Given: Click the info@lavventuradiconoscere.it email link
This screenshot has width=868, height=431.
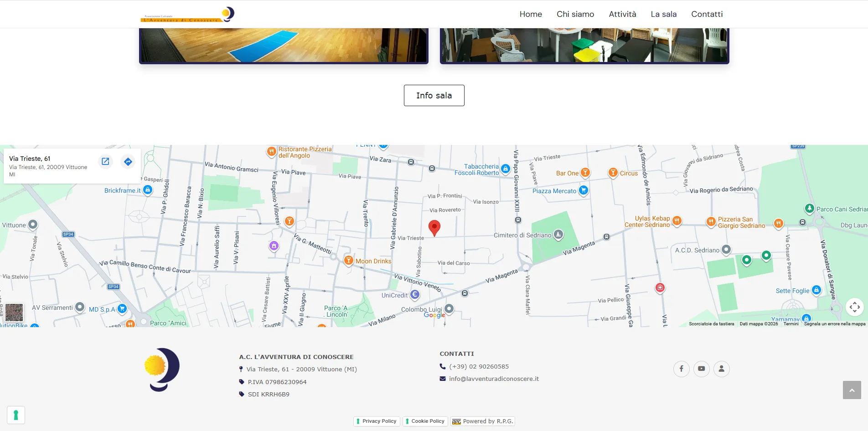Looking at the screenshot, I should [x=494, y=379].
